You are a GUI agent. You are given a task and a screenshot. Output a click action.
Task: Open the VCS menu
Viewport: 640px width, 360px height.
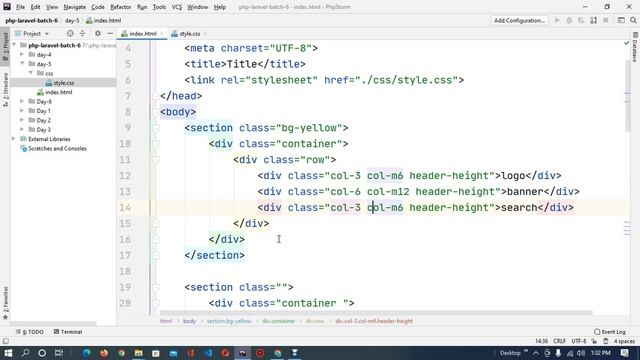point(177,7)
